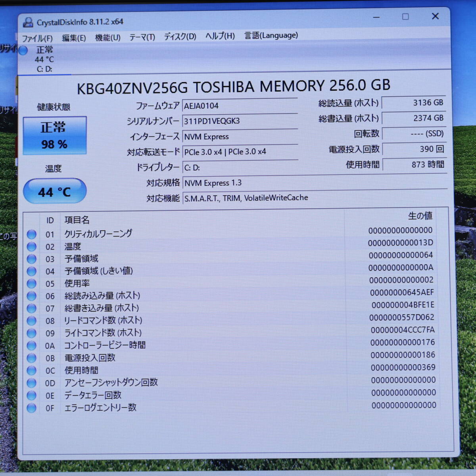476x476 pixels.
Task: Click raw value 00000004CCC7FA
Action: click(x=403, y=330)
